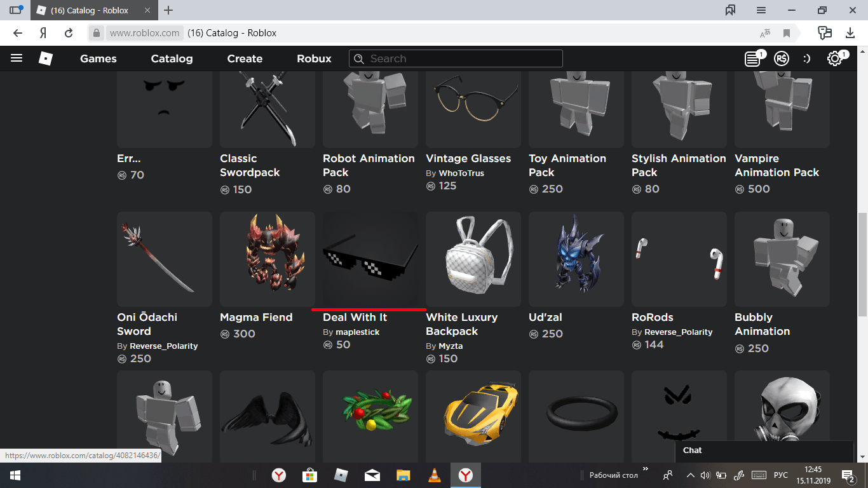The height and width of the screenshot is (488, 868).
Task: Open the settings gear icon
Action: click(834, 58)
